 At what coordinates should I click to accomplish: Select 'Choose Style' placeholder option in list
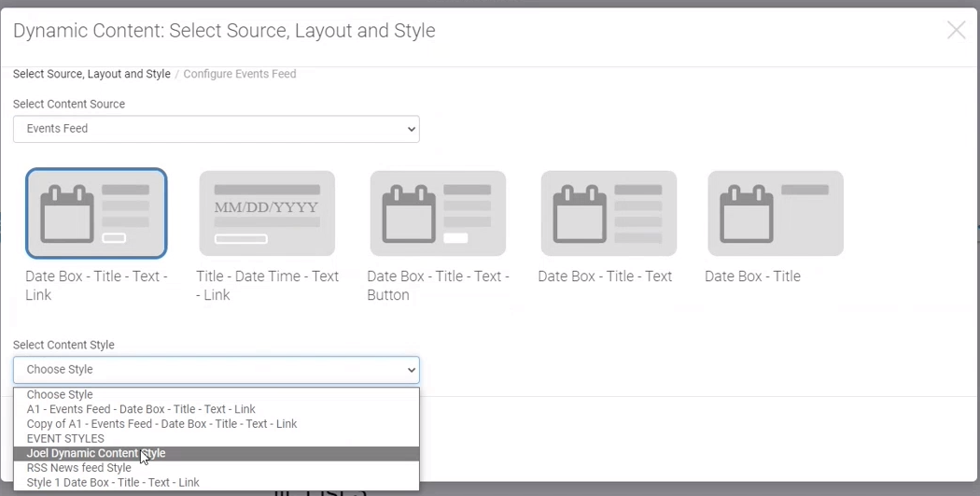(60, 395)
